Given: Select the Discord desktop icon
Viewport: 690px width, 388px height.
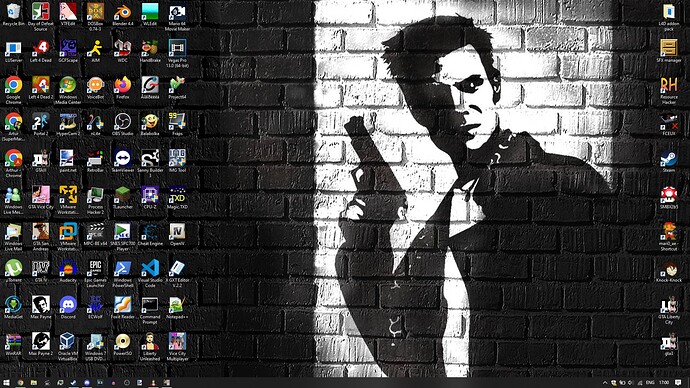Looking at the screenshot, I should [68, 307].
